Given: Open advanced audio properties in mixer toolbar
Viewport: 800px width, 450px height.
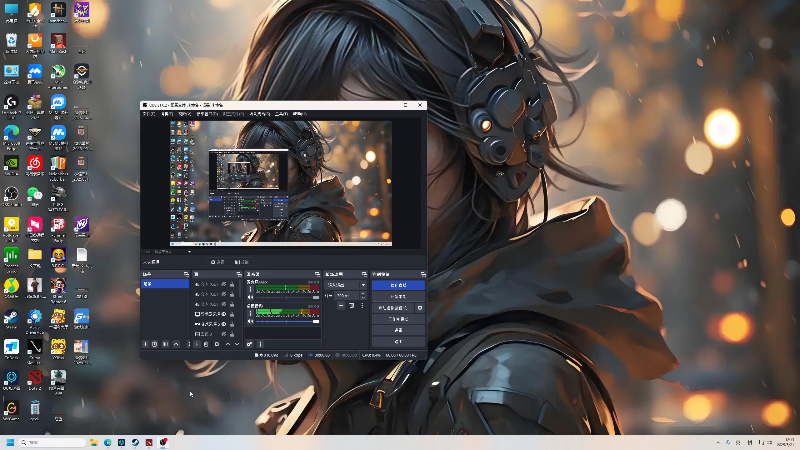Looking at the screenshot, I should pyautogui.click(x=249, y=344).
